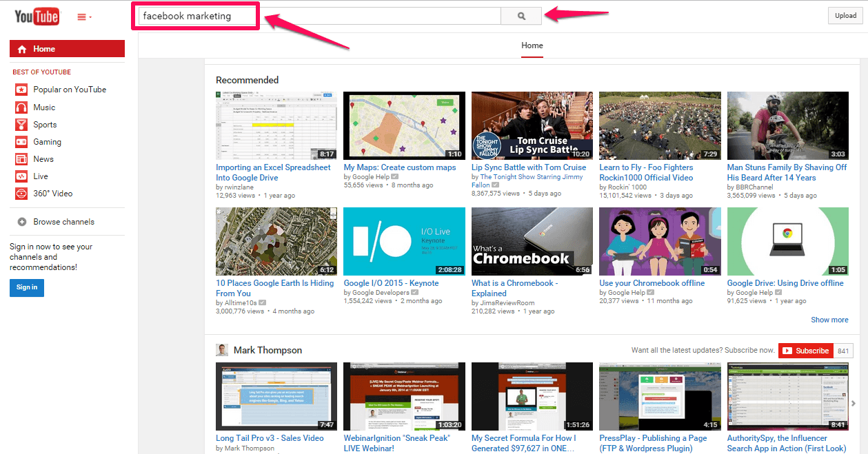This screenshot has height=454, width=868.
Task: Click the Upload button
Action: click(845, 16)
